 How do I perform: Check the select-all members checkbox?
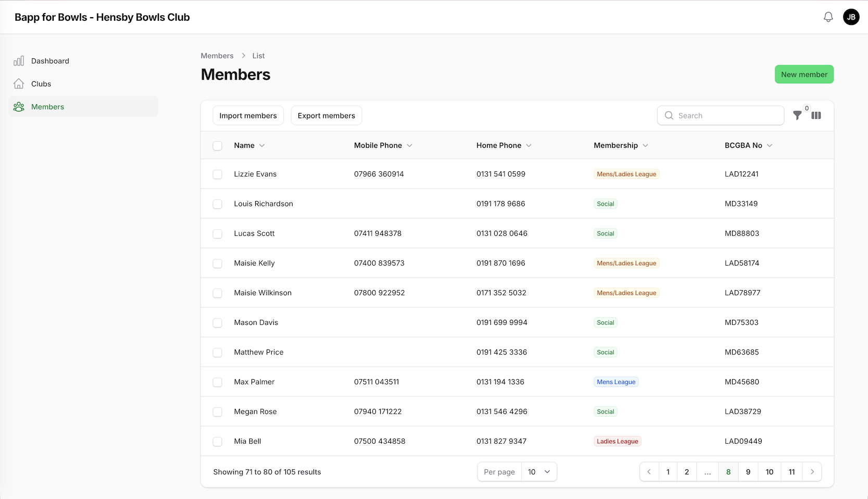(217, 146)
